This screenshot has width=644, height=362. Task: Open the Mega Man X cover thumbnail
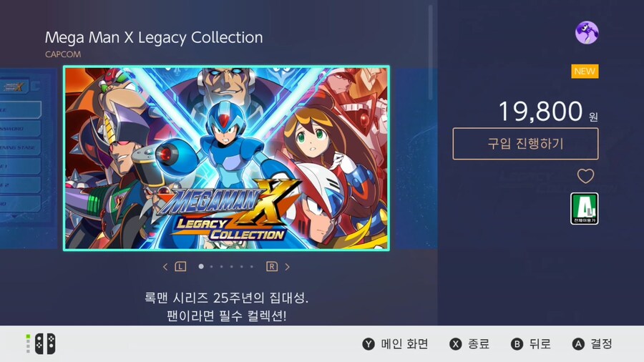click(226, 158)
